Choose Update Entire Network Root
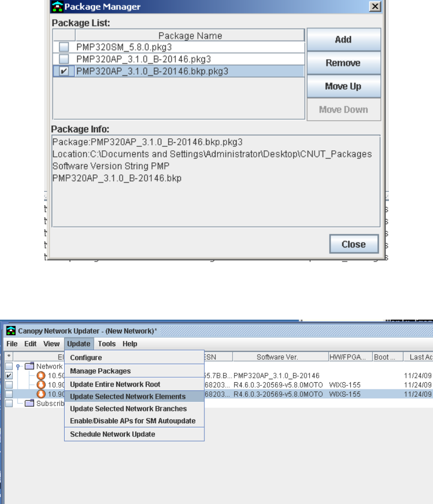 (134, 384)
